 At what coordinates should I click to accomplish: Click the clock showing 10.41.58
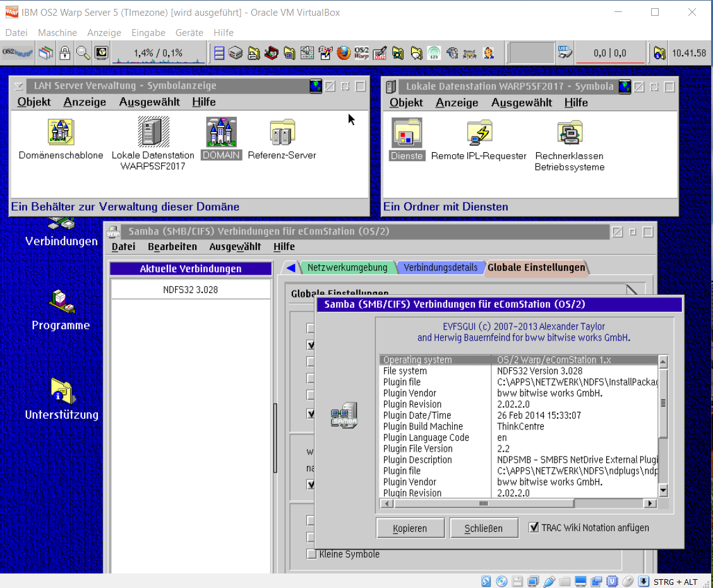(x=689, y=53)
